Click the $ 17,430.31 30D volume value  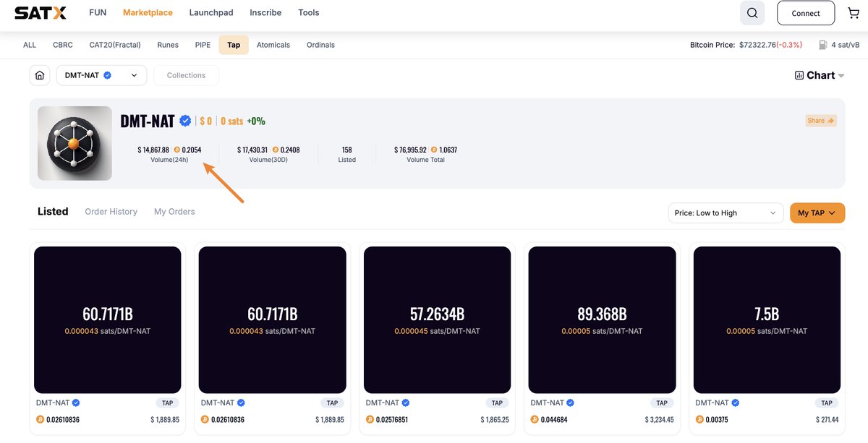click(x=252, y=150)
